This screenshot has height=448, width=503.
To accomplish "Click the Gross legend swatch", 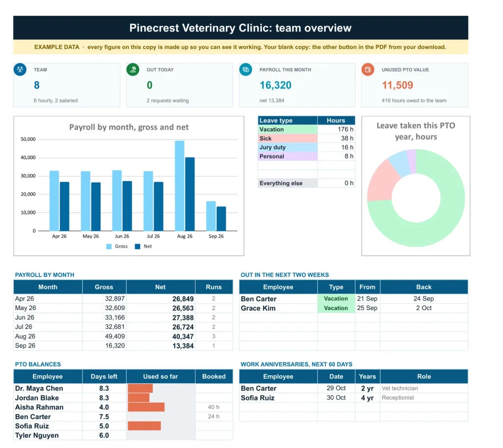I will click(109, 246).
